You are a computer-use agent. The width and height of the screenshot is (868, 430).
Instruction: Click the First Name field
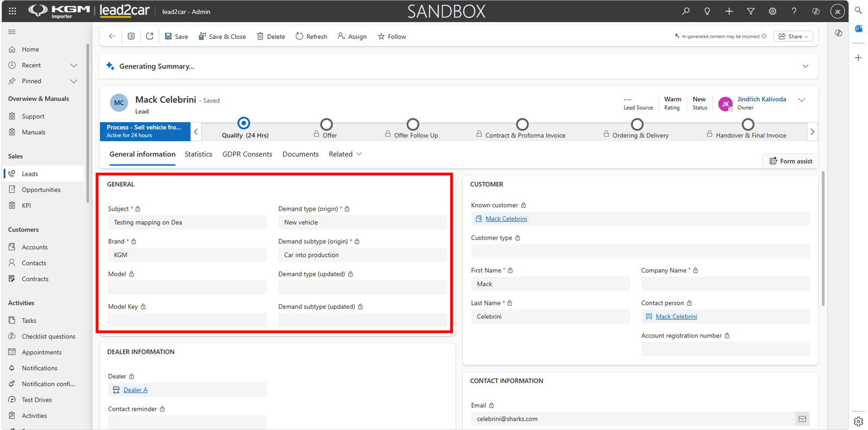pyautogui.click(x=550, y=284)
